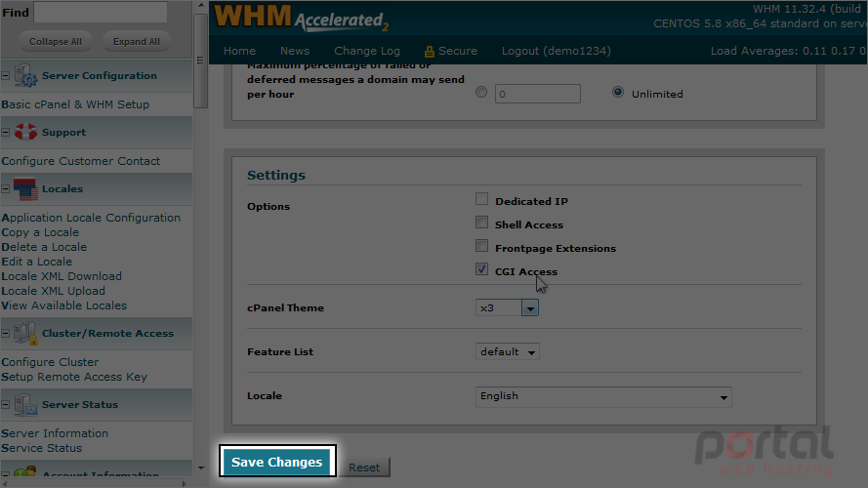The height and width of the screenshot is (488, 868).
Task: Open Service Status link
Action: 42,448
